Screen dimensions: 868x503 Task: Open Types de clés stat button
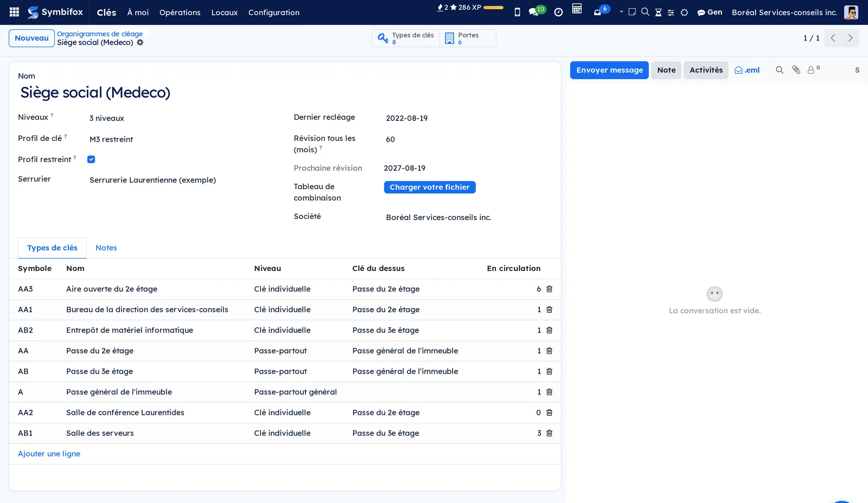[x=406, y=38]
